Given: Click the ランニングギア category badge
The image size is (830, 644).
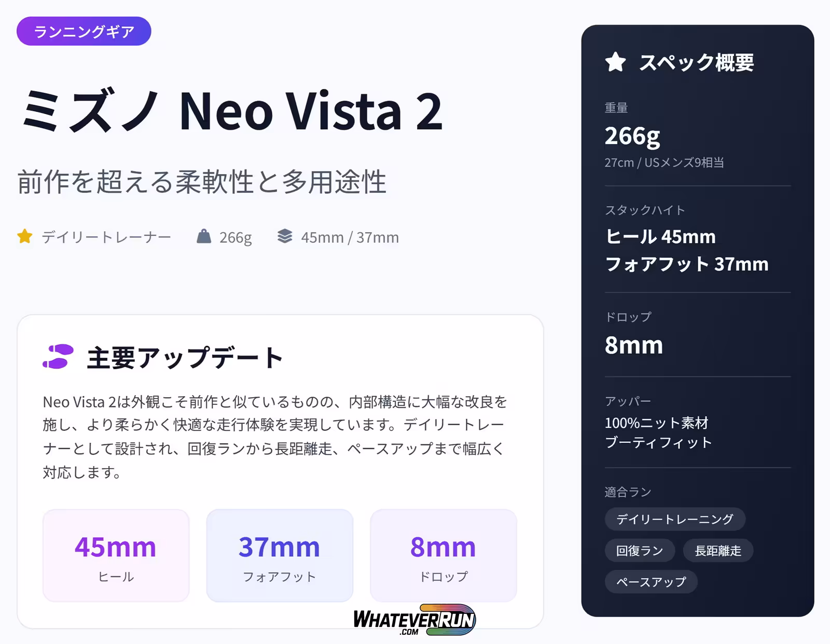Looking at the screenshot, I should [84, 31].
